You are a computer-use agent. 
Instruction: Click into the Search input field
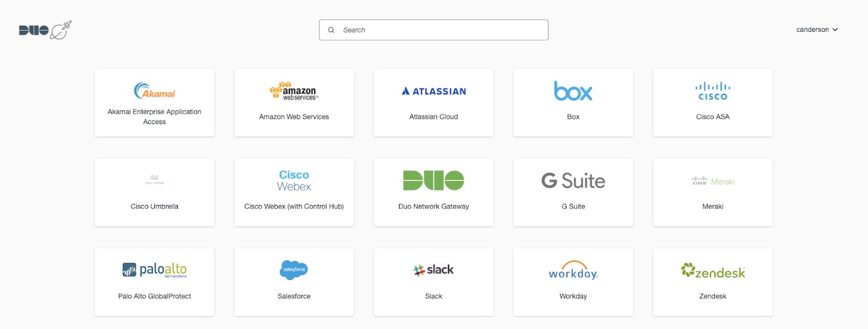pyautogui.click(x=440, y=30)
